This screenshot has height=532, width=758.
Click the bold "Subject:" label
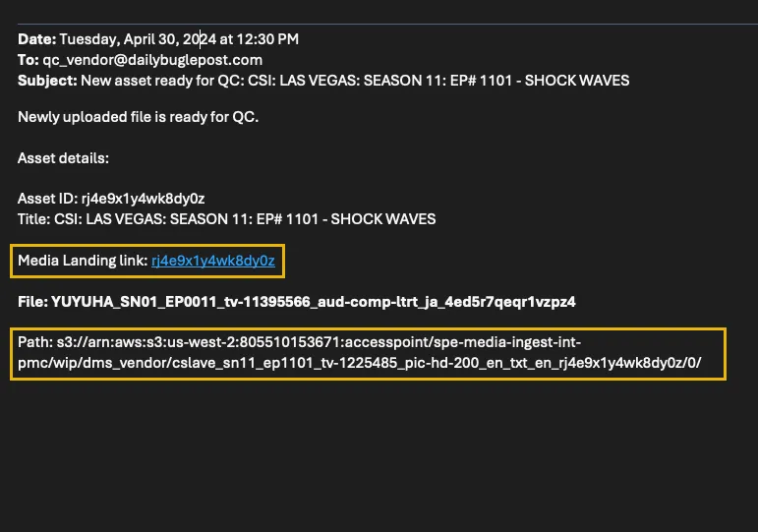click(47, 80)
